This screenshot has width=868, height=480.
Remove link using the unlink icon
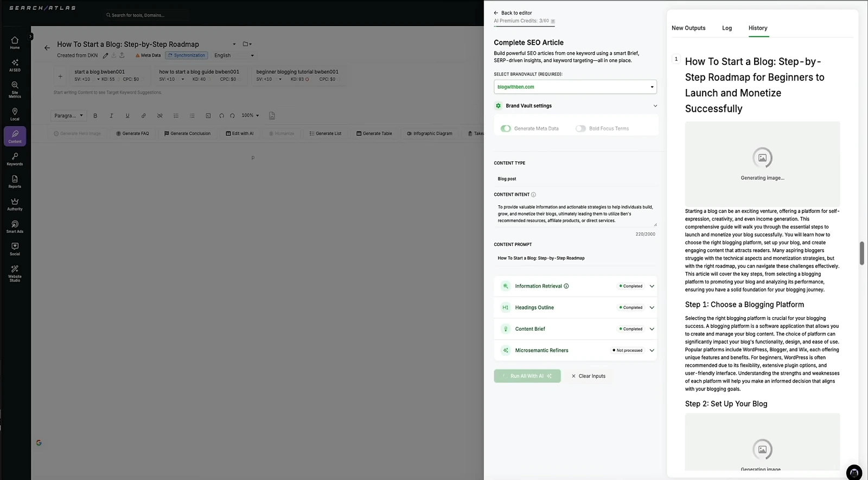(160, 116)
